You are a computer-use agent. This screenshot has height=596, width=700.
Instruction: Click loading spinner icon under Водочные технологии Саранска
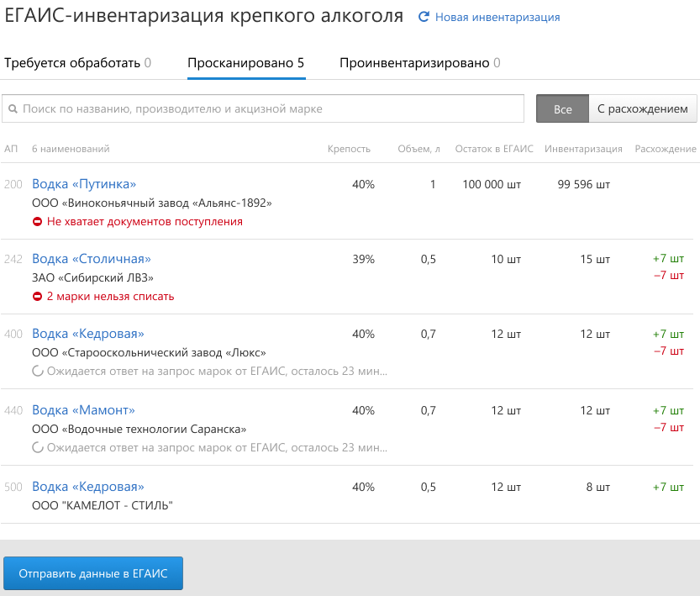click(x=38, y=447)
